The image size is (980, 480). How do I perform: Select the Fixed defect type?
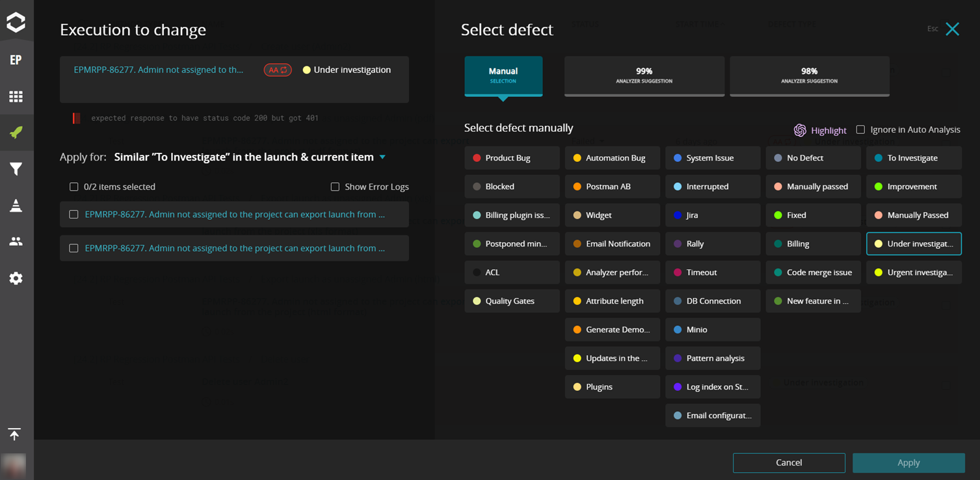tap(814, 215)
